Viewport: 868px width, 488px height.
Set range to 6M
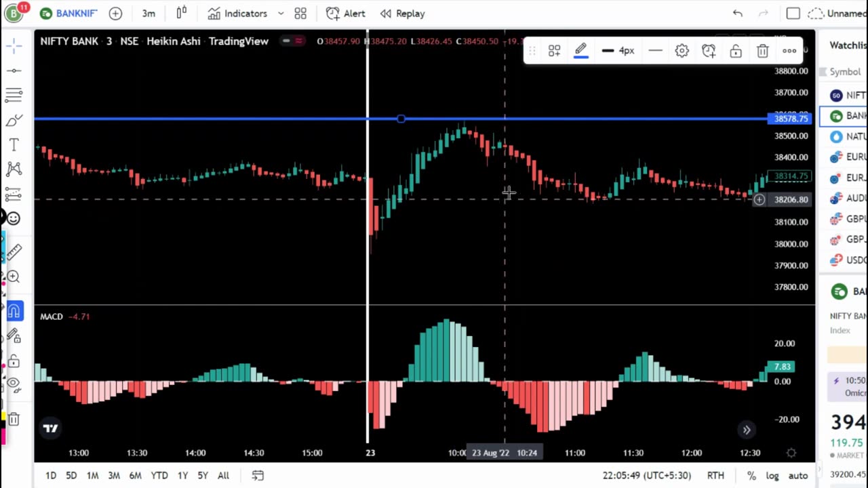[x=135, y=476]
